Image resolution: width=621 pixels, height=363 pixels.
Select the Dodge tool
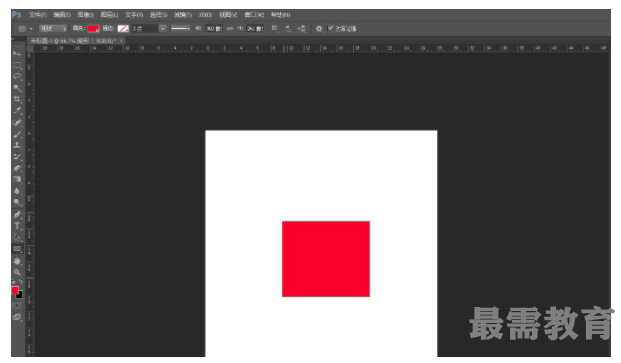point(17,203)
